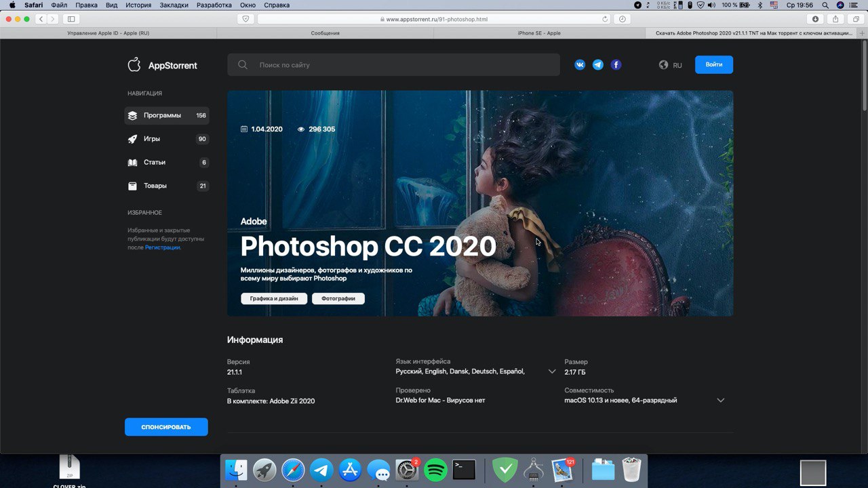
Task: Switch to iPhone SE - Apple tab
Action: (x=539, y=33)
